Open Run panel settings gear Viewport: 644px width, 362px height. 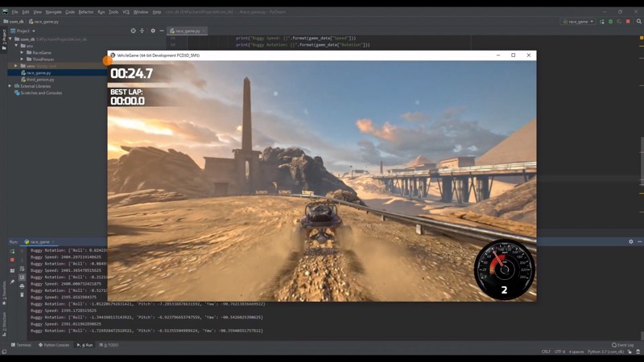point(631,242)
